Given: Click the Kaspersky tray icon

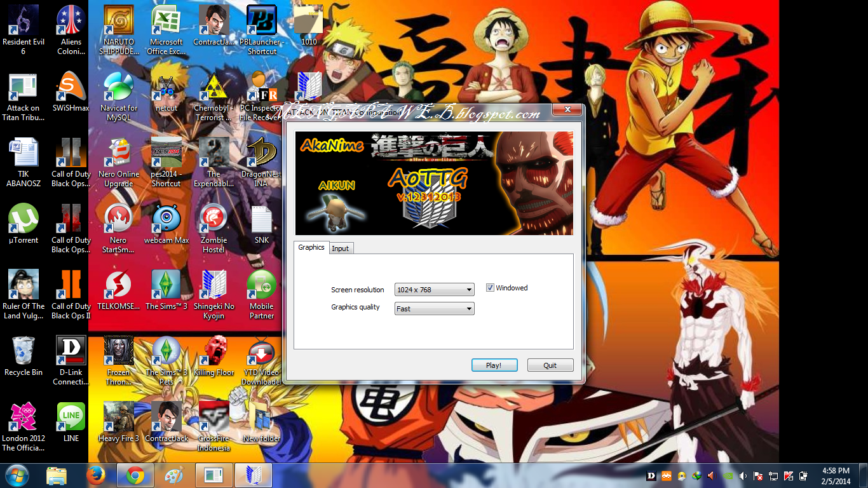Looking at the screenshot, I should click(x=788, y=476).
